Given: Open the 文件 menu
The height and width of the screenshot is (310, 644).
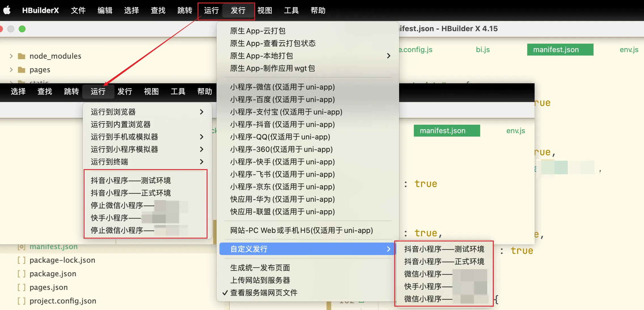Looking at the screenshot, I should pyautogui.click(x=78, y=10).
